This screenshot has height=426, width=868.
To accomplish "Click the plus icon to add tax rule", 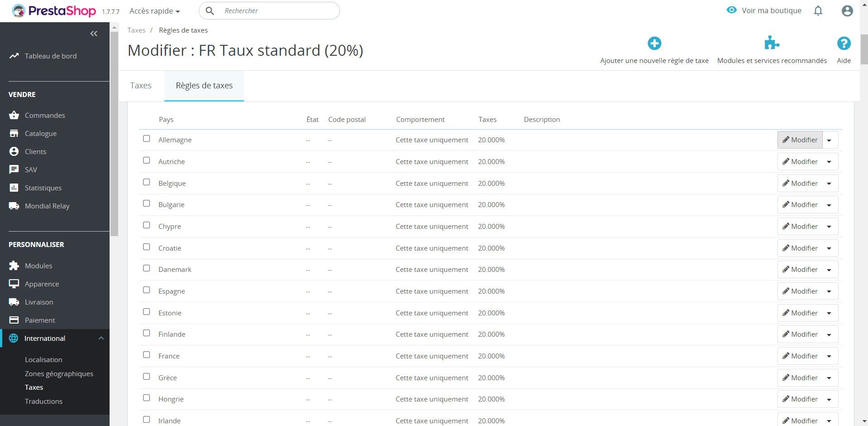I will coord(654,44).
